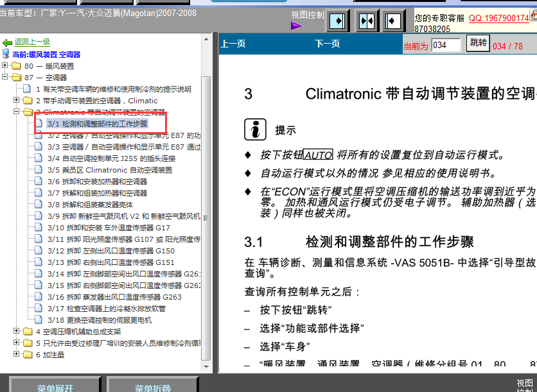Collapse the 3 Climatronic folder node

click(x=16, y=112)
